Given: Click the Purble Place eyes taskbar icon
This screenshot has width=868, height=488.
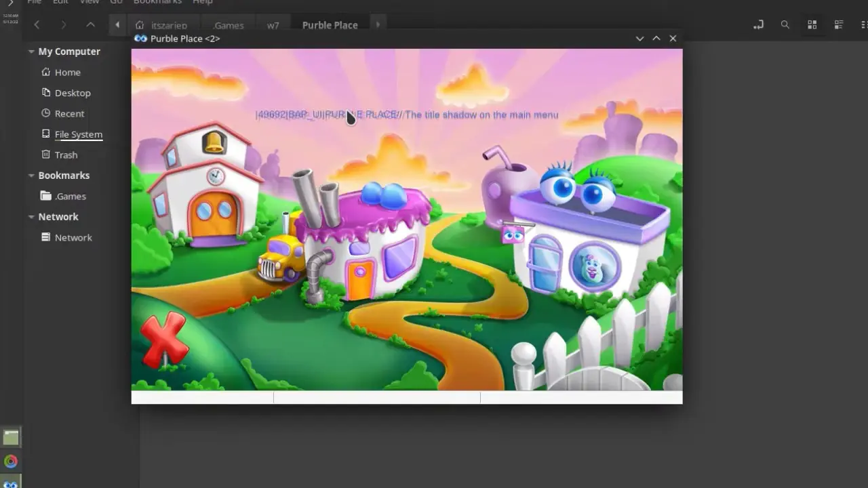Looking at the screenshot, I should [x=11, y=483].
